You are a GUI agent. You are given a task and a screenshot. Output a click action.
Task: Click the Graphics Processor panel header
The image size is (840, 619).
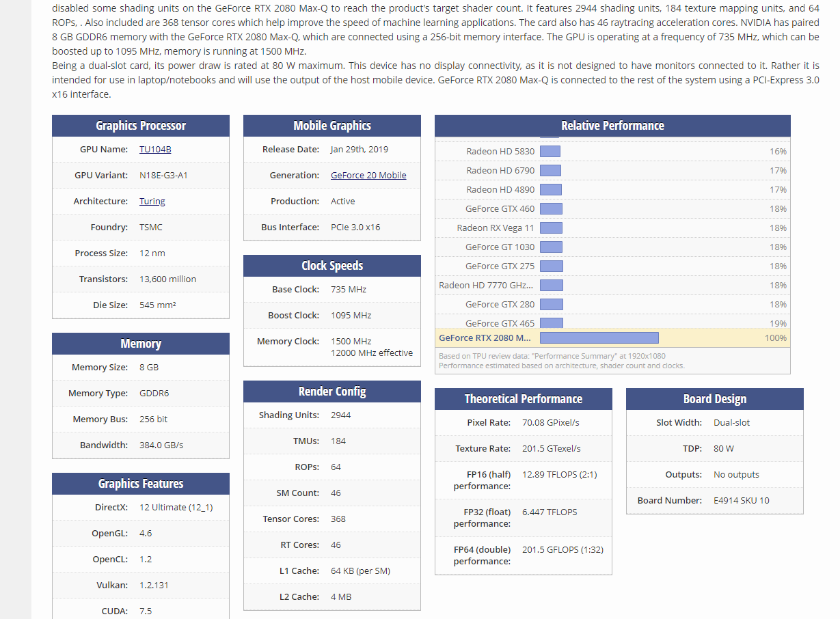coord(141,126)
